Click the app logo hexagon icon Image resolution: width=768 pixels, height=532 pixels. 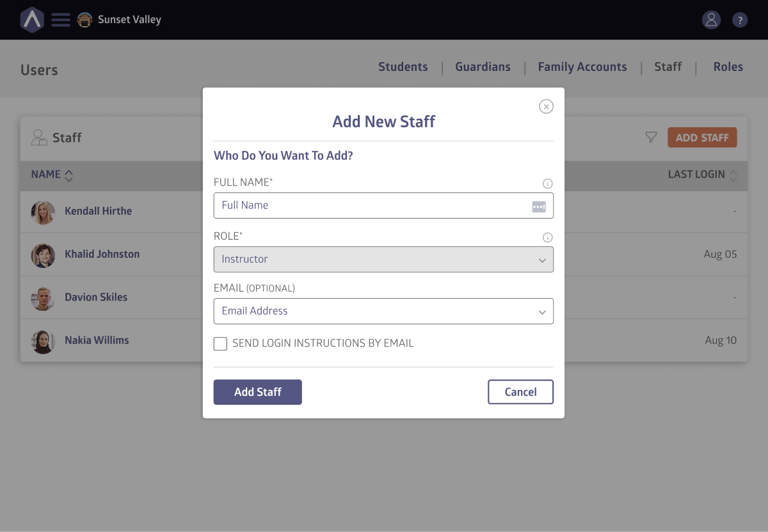[31, 20]
